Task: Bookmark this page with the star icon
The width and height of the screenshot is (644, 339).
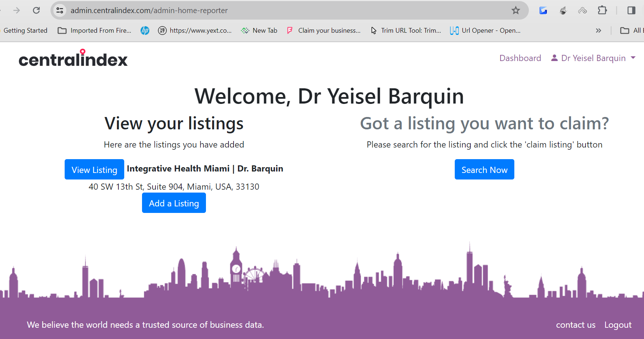Action: 516,11
